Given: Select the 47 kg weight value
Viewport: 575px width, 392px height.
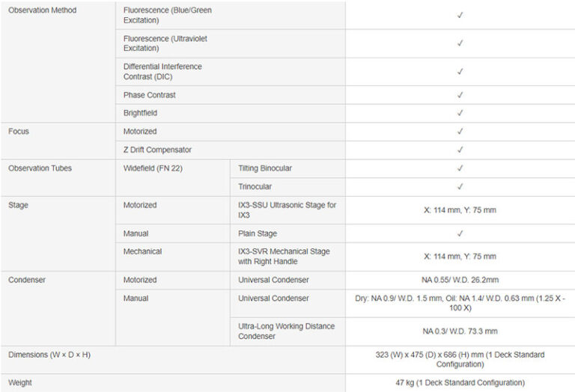Looking at the screenshot, I should click(x=460, y=382).
